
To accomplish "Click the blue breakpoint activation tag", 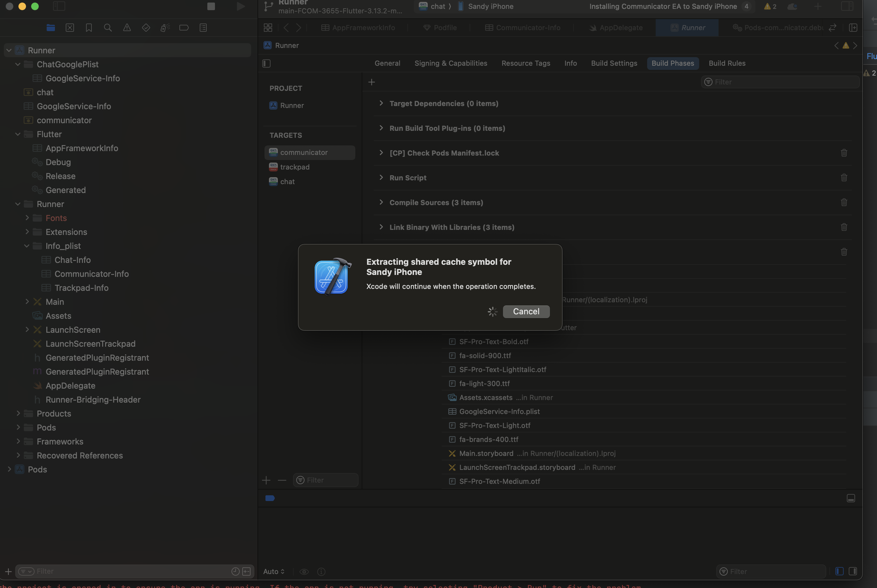I will [270, 498].
